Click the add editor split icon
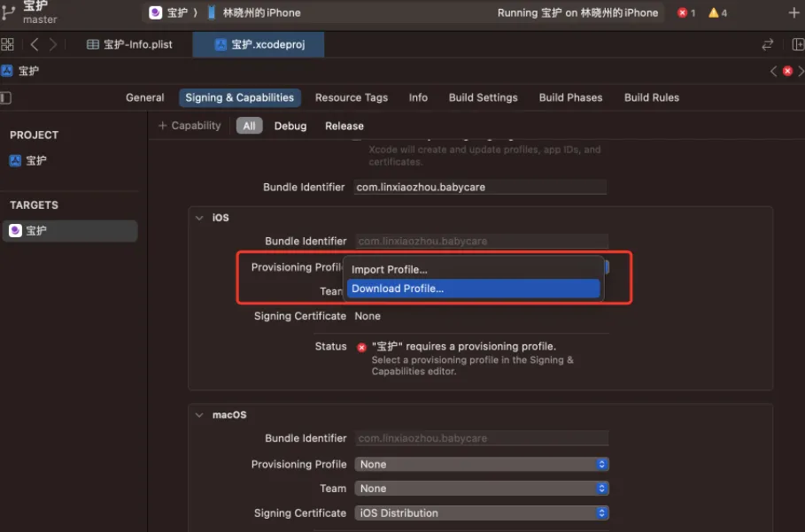 click(798, 44)
